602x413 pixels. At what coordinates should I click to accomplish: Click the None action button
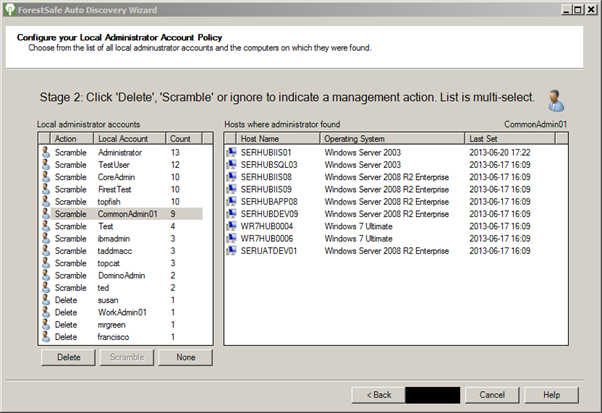185,357
